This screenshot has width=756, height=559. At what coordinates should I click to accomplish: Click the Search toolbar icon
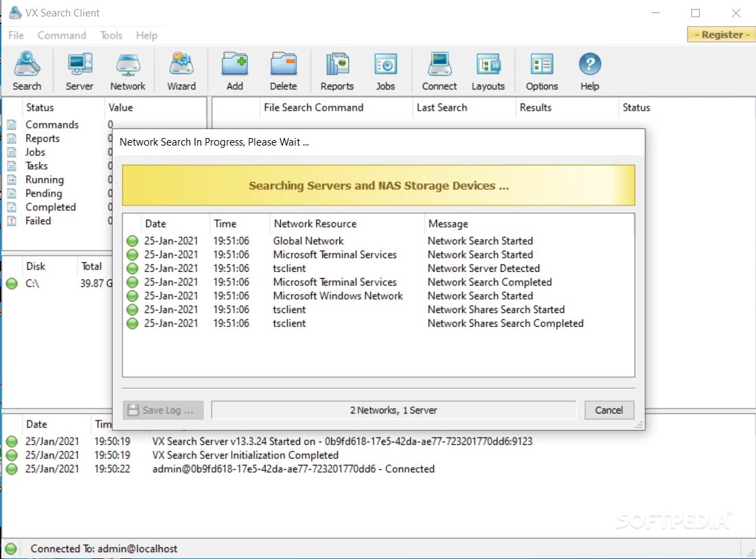tap(27, 71)
